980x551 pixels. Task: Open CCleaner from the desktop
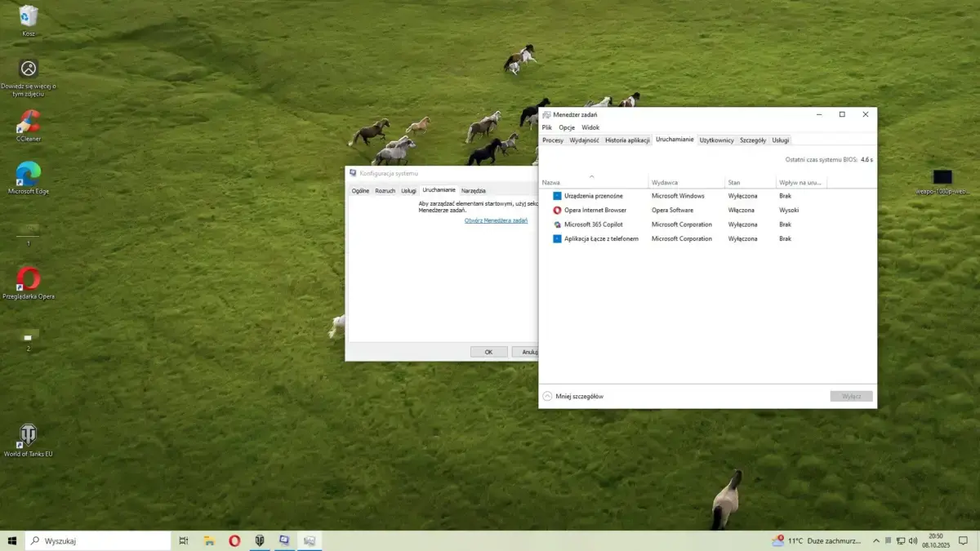click(29, 122)
